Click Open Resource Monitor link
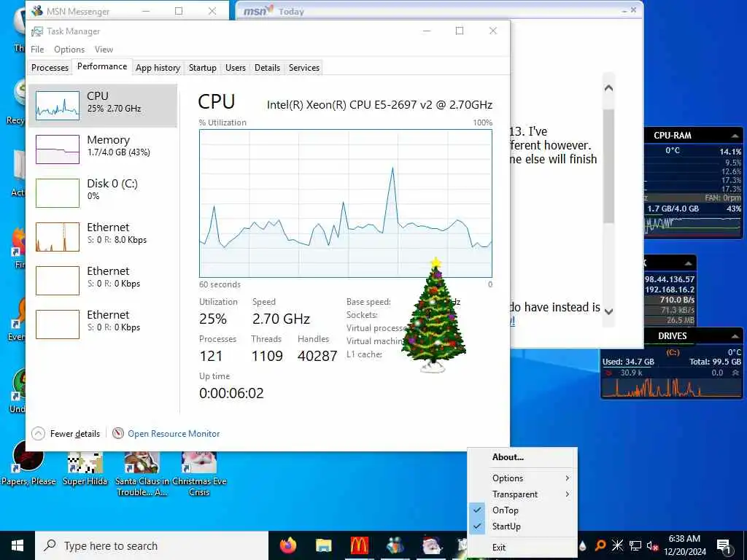 point(174,433)
